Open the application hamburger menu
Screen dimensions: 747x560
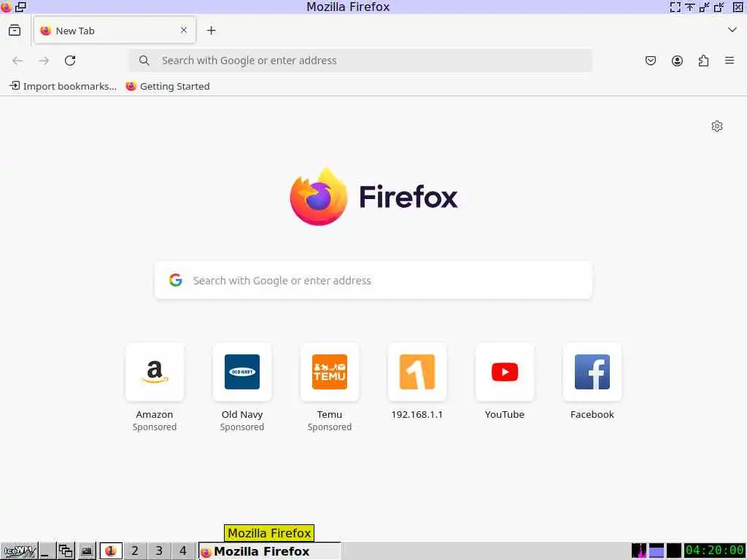729,61
